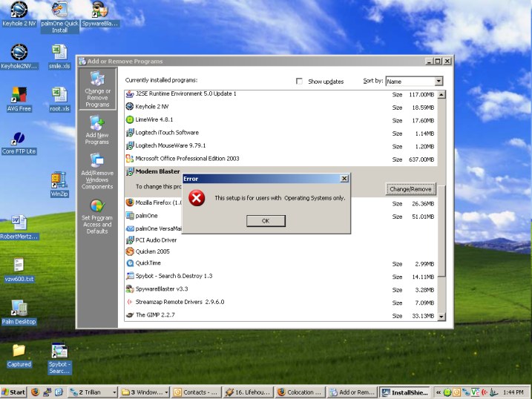Launch Spybot Search desktop shortcut
This screenshot has height=399, width=532.
(59, 359)
